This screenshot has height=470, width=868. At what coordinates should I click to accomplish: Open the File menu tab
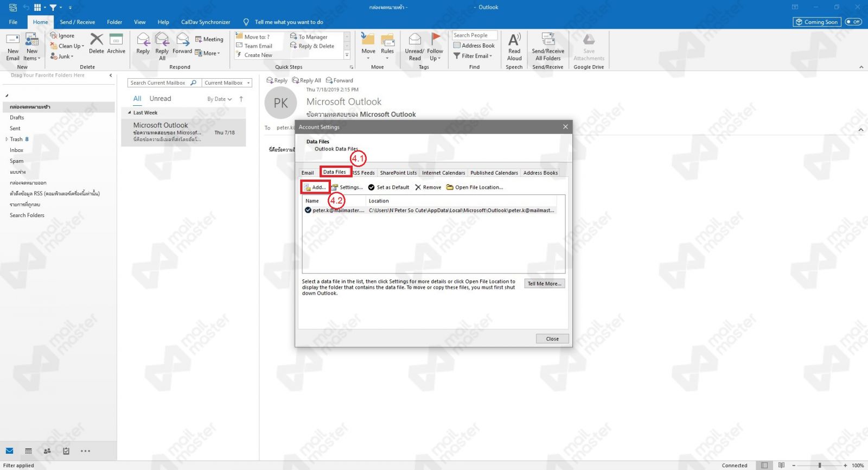(x=13, y=22)
